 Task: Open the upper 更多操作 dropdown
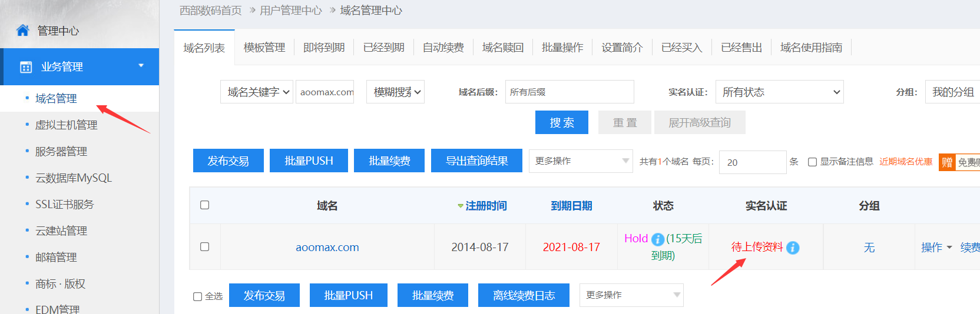click(580, 161)
